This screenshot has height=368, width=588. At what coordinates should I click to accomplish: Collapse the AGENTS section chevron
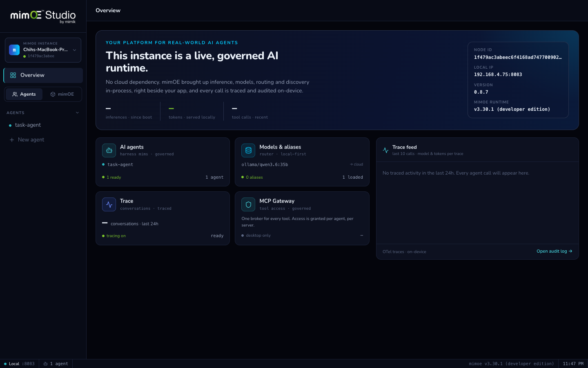point(78,113)
